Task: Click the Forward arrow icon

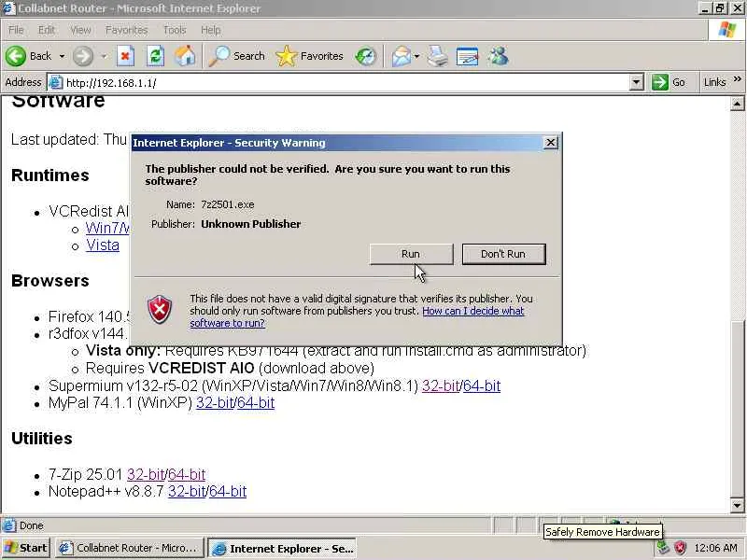Action: pyautogui.click(x=83, y=56)
